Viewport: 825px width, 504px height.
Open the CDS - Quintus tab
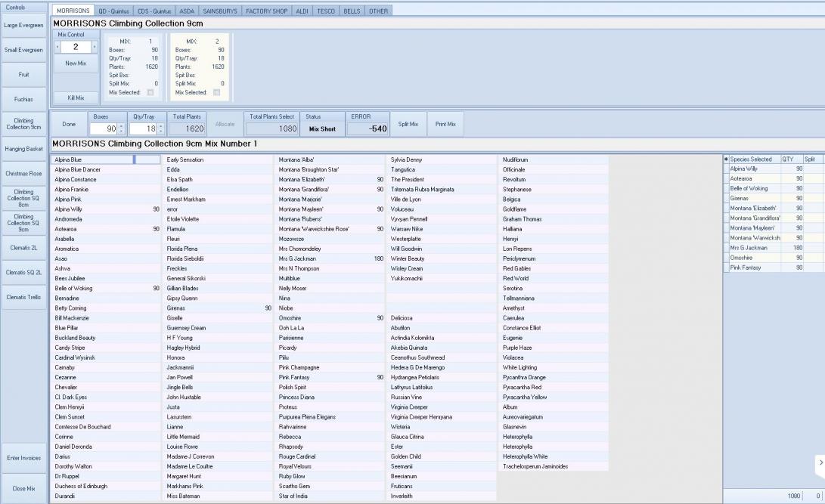point(154,11)
